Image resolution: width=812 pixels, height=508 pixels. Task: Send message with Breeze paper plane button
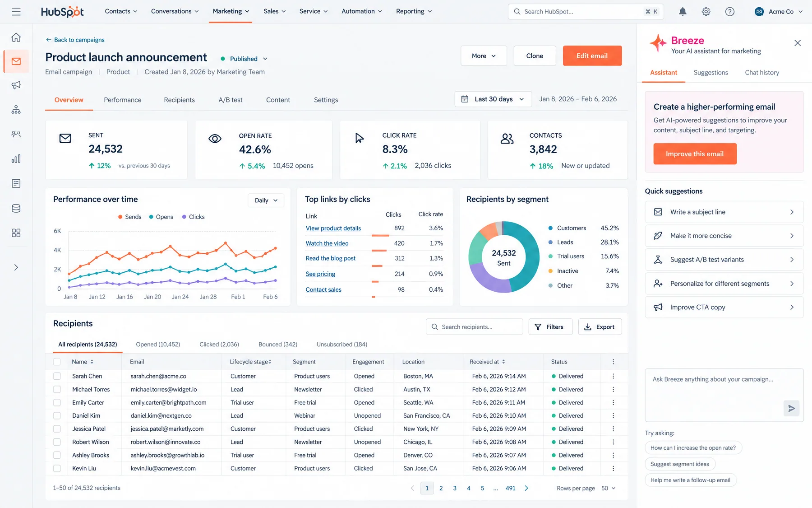[791, 408]
